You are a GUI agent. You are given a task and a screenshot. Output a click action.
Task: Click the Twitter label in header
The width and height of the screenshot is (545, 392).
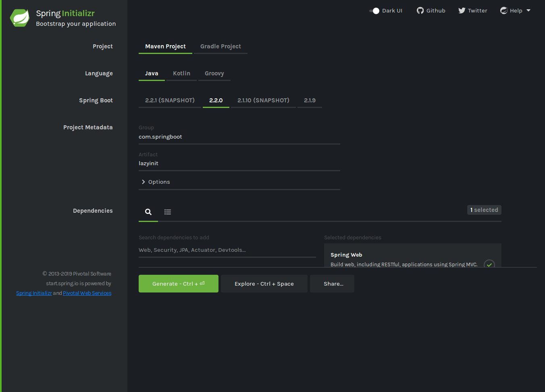coord(477,10)
